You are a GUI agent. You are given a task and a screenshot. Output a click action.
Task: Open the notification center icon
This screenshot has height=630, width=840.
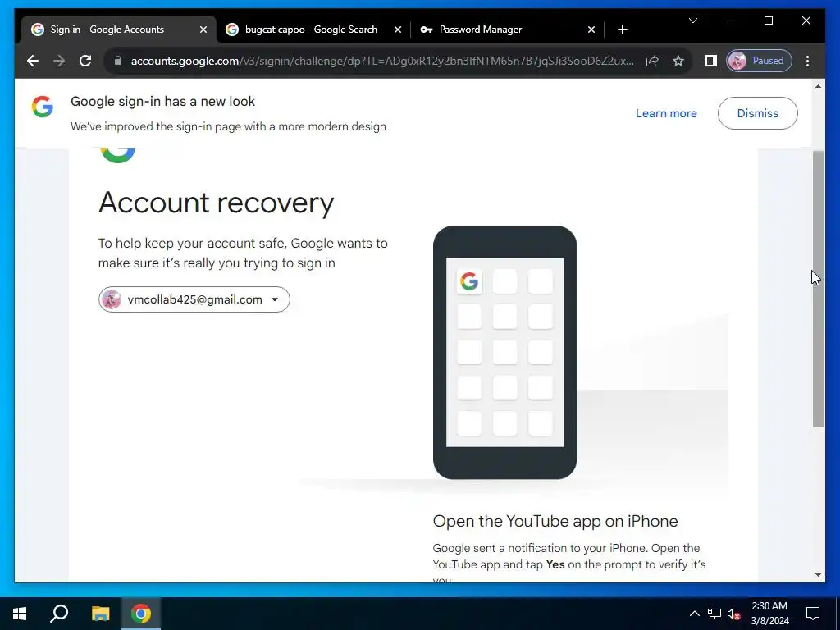tap(813, 614)
